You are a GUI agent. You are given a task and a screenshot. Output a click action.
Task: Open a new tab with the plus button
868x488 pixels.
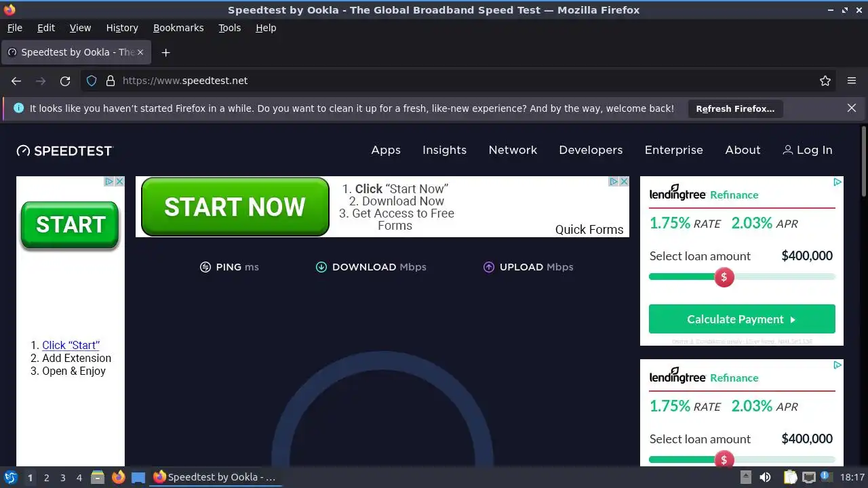165,52
